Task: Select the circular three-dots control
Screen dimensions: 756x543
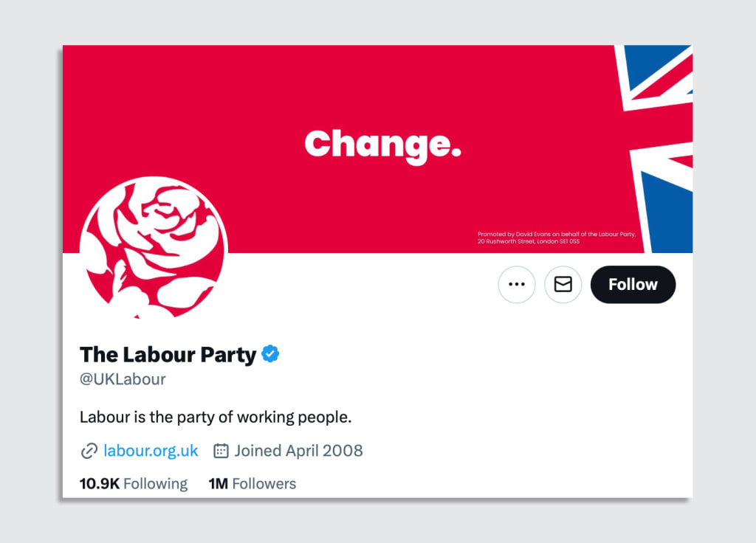Action: point(517,285)
